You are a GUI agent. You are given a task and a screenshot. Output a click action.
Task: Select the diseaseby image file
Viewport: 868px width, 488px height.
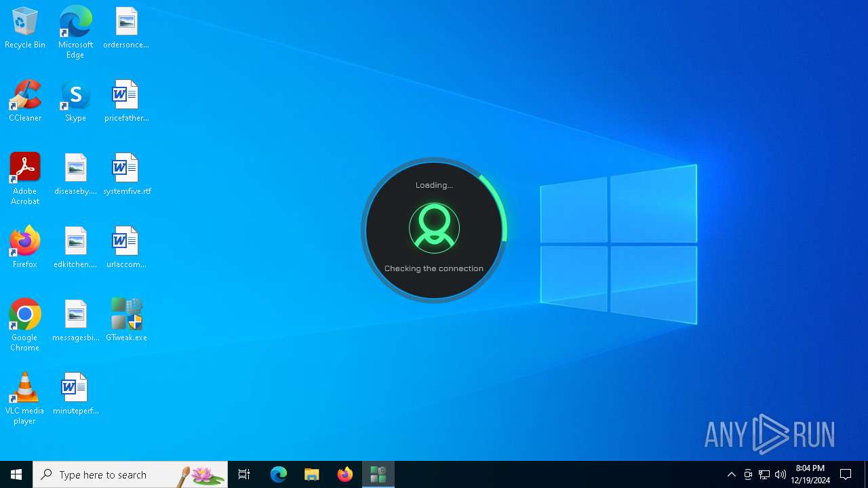[75, 175]
